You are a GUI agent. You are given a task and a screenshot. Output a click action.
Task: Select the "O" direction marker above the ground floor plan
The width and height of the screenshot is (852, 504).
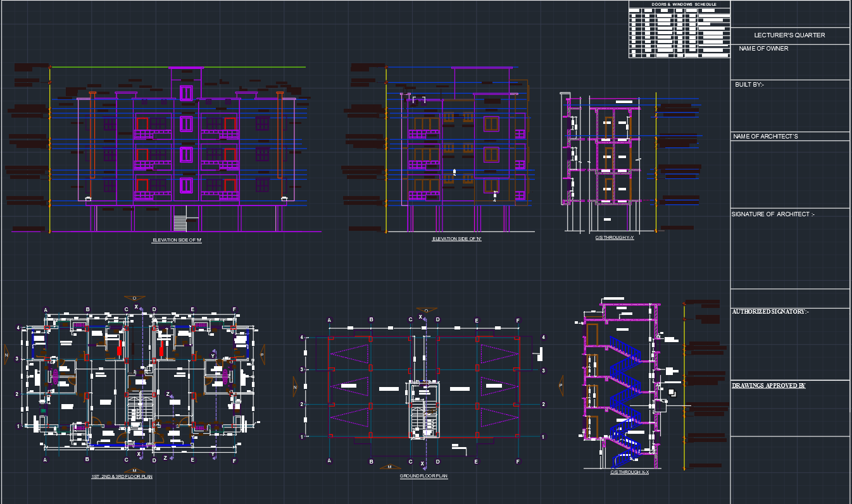[x=427, y=310]
